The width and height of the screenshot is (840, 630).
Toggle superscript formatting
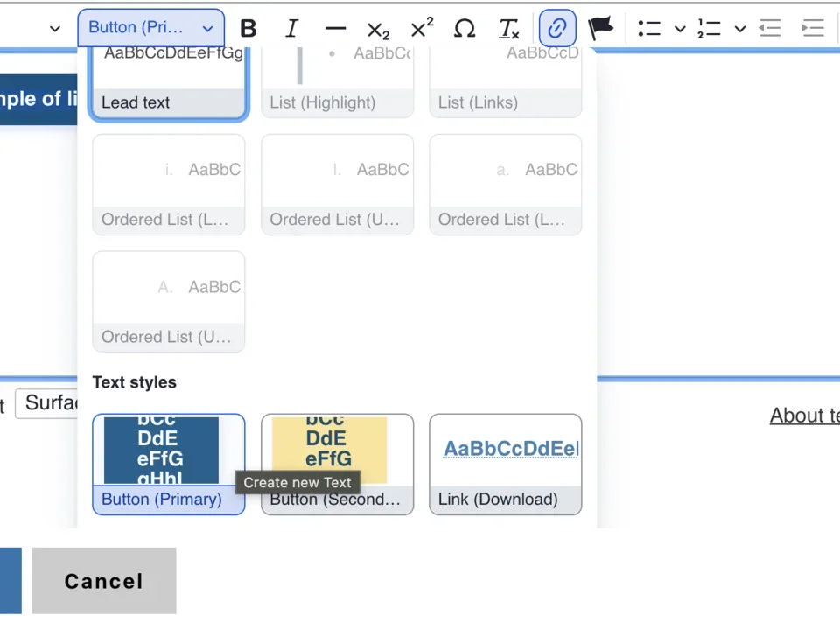pyautogui.click(x=421, y=28)
